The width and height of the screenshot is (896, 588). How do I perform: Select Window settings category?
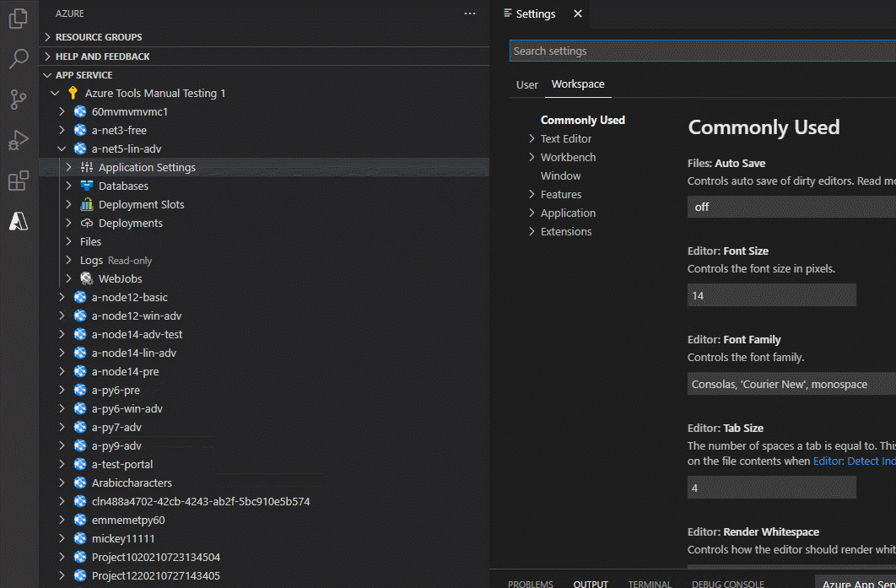(x=560, y=176)
